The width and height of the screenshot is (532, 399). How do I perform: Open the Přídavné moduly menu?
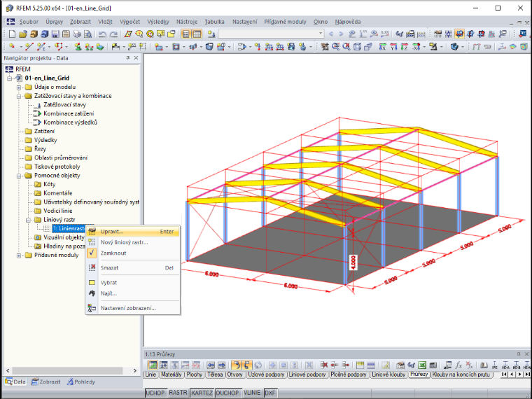(286, 22)
